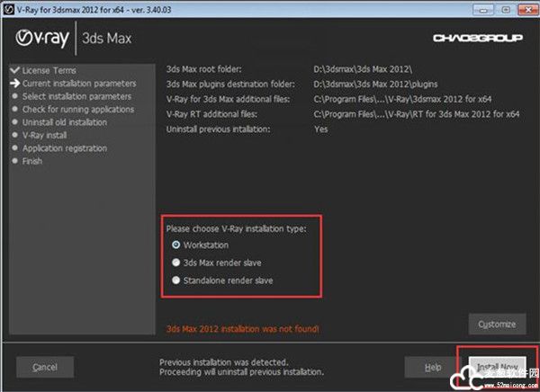Click the checkmark beside License Terms

(13, 70)
